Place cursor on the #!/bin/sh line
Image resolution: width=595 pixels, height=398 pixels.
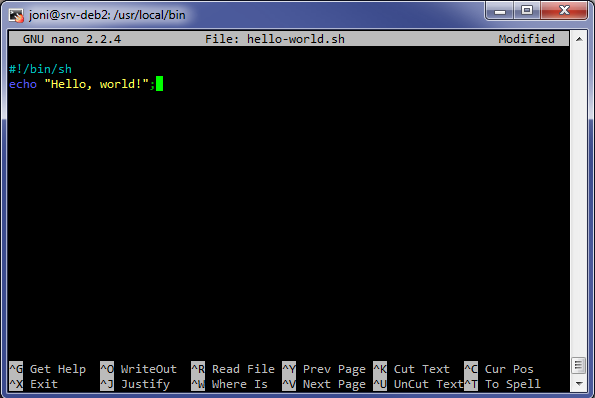40,69
